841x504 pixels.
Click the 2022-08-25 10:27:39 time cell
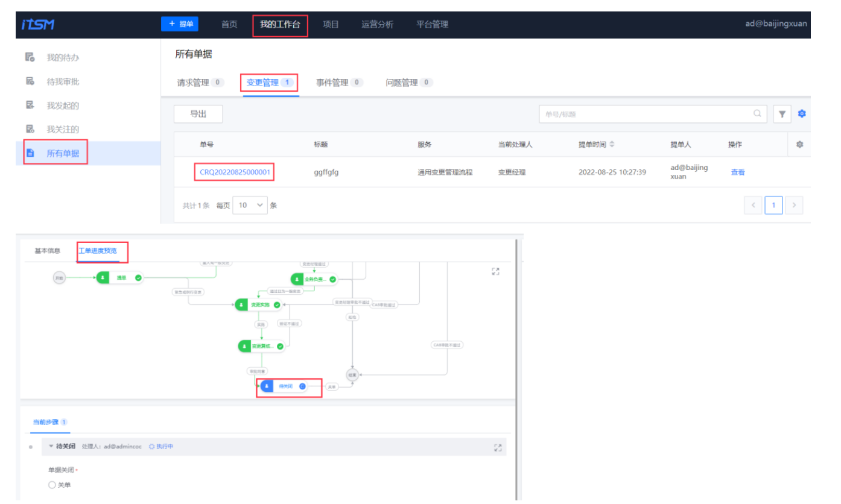pos(612,172)
